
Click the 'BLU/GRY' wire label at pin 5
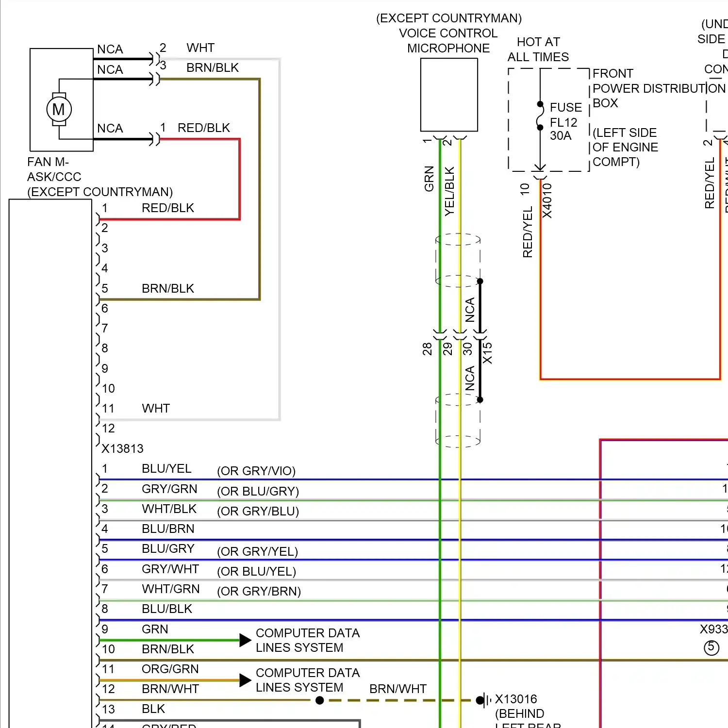click(x=168, y=548)
